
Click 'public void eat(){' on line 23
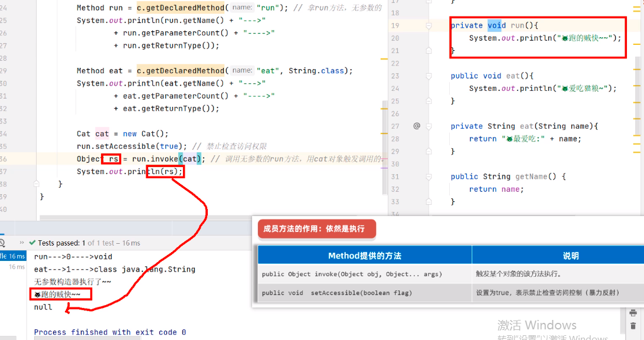[x=492, y=76]
